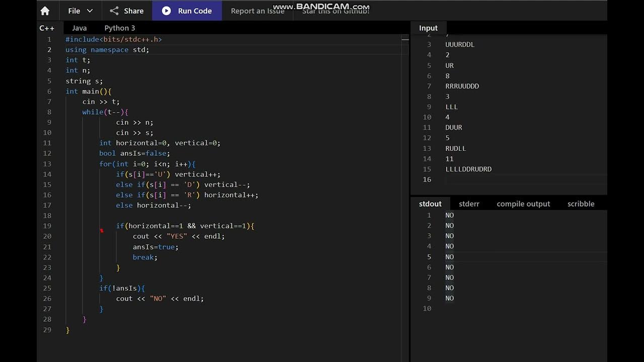The image size is (644, 362).
Task: Click the cout "NO" line
Action: click(x=159, y=299)
